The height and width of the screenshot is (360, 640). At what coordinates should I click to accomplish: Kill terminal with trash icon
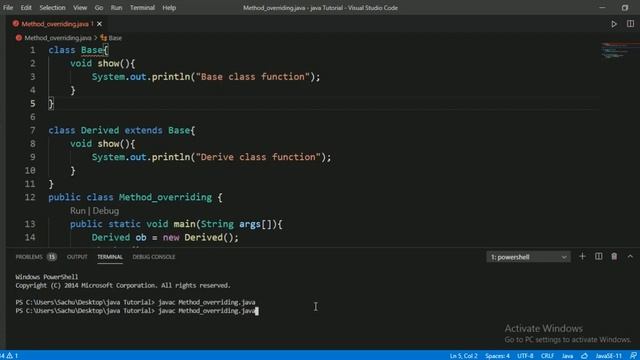coord(614,256)
